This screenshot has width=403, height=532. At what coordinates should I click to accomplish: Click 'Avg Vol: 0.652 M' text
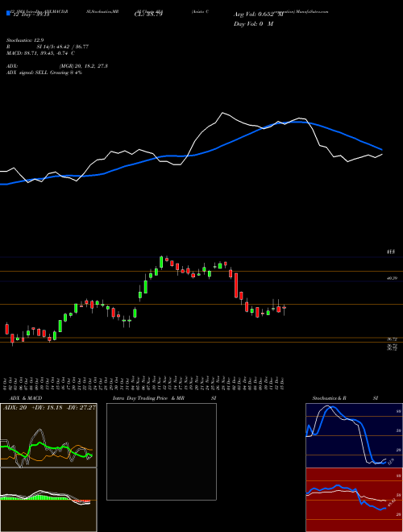[259, 15]
